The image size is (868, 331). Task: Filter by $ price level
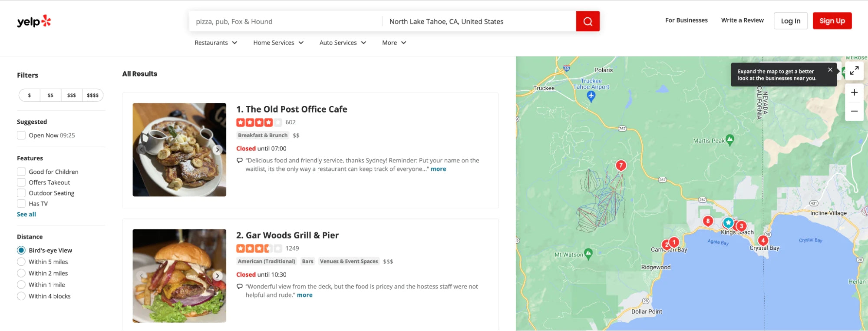click(x=30, y=95)
